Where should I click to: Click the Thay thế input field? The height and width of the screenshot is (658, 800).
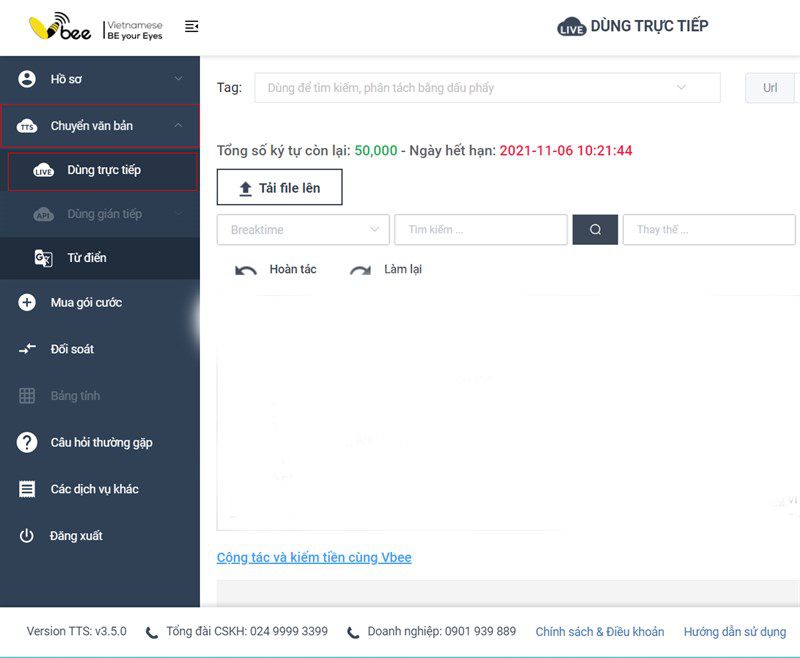coord(709,230)
